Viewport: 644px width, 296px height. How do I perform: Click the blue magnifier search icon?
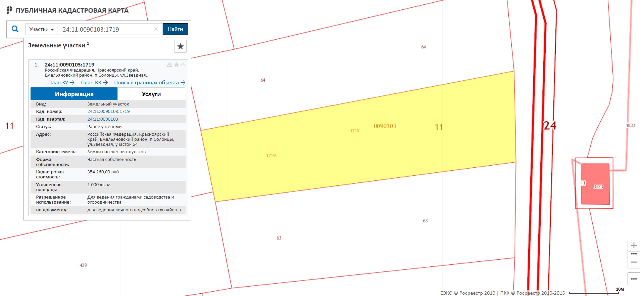[15, 29]
